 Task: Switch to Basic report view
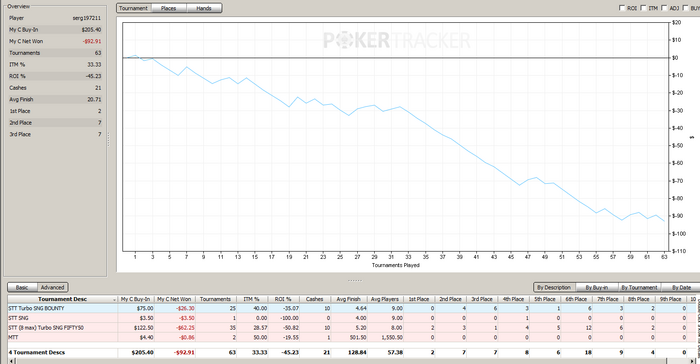(x=22, y=287)
